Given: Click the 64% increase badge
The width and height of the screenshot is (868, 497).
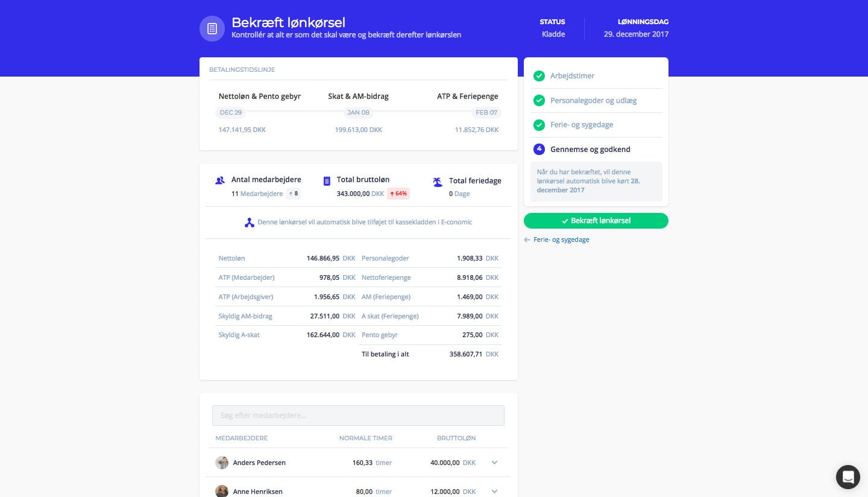Looking at the screenshot, I should pyautogui.click(x=398, y=194).
